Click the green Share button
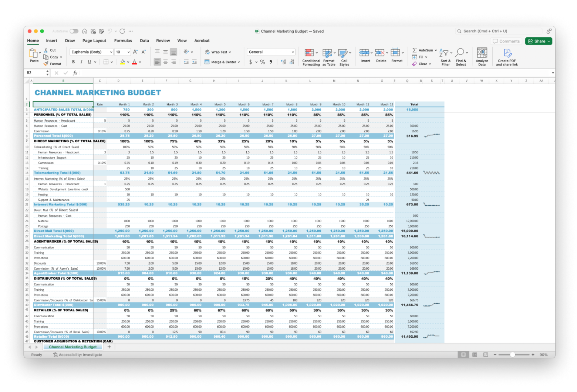The image size is (577, 392). click(539, 41)
